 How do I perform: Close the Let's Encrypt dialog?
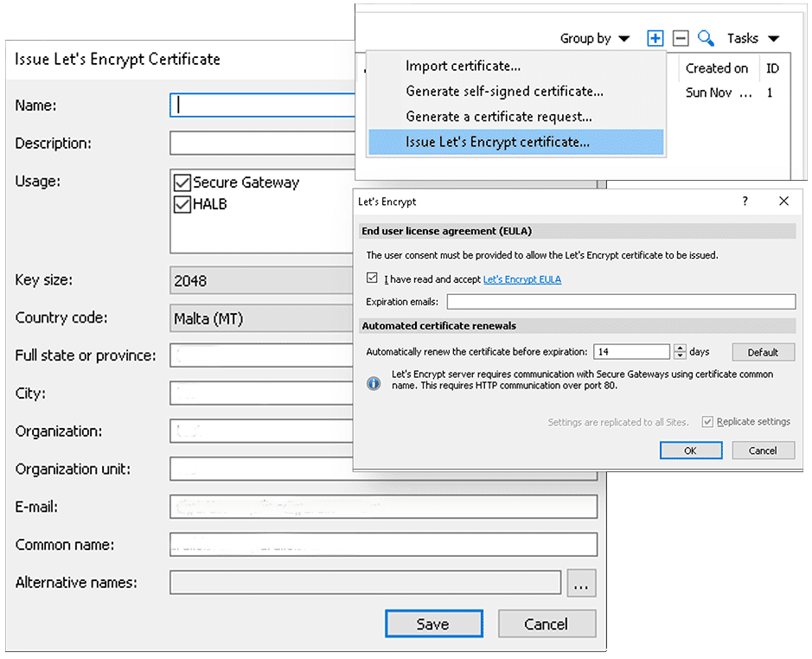coord(784,201)
